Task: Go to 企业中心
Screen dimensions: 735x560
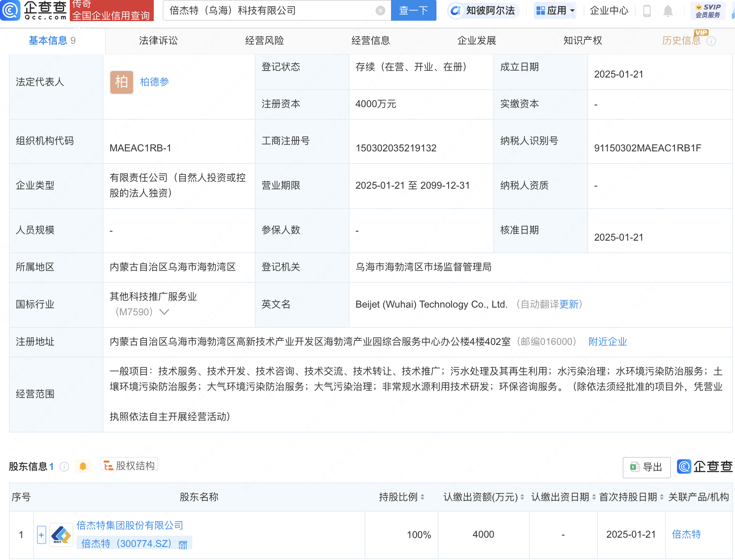Action: pos(609,11)
